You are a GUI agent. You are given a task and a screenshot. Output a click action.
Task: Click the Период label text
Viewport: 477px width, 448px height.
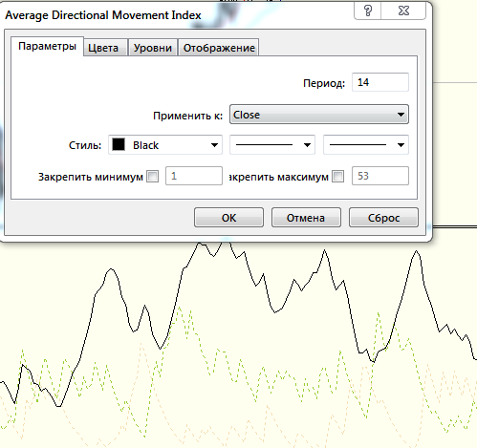pos(324,83)
